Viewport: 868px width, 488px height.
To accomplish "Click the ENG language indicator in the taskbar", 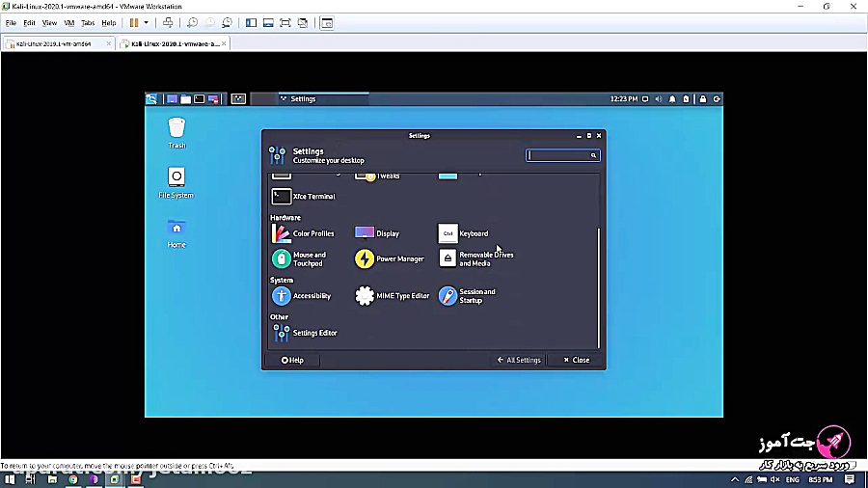I will coord(792,479).
